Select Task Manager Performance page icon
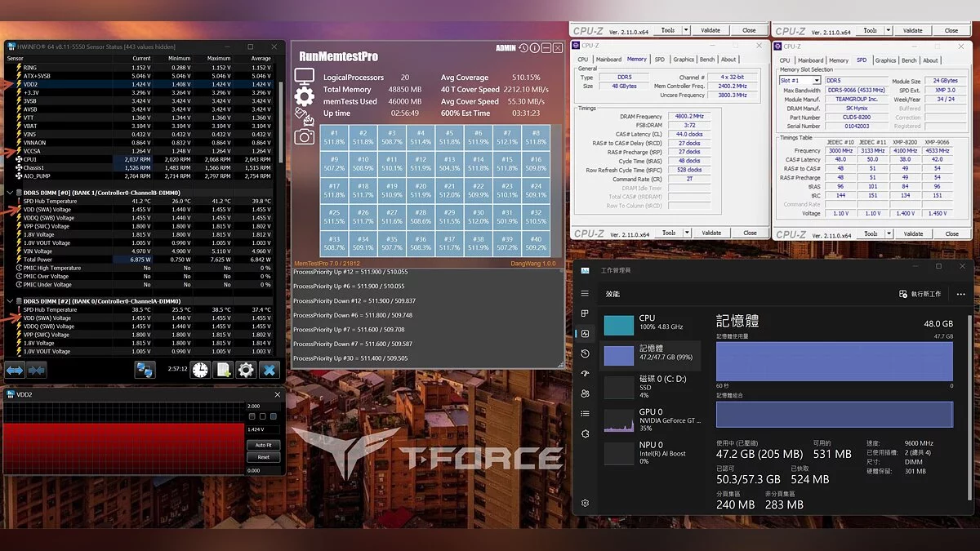Screen dimensions: 980x551 pos(585,333)
